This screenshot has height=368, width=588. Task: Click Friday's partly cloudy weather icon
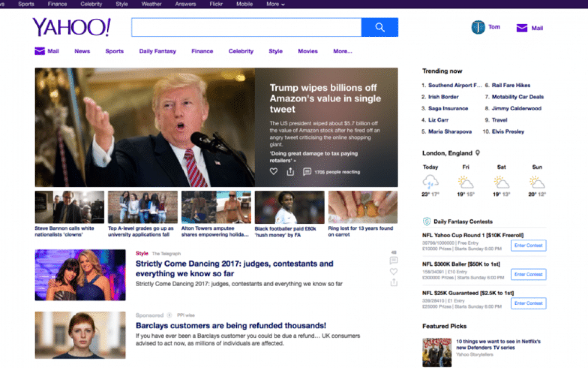[466, 182]
